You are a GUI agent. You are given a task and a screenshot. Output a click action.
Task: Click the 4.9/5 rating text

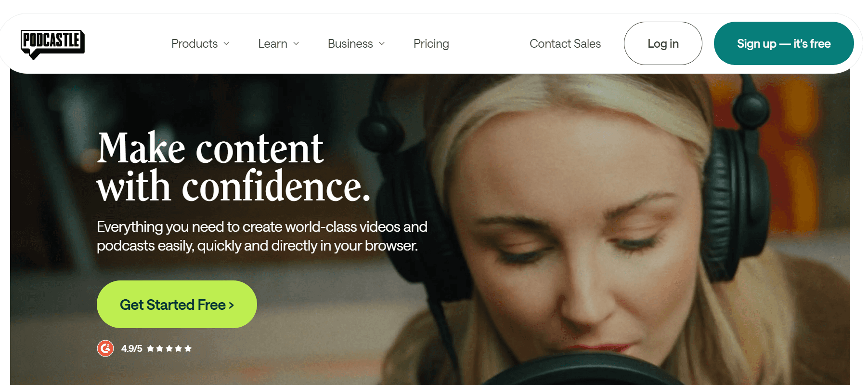coord(131,348)
